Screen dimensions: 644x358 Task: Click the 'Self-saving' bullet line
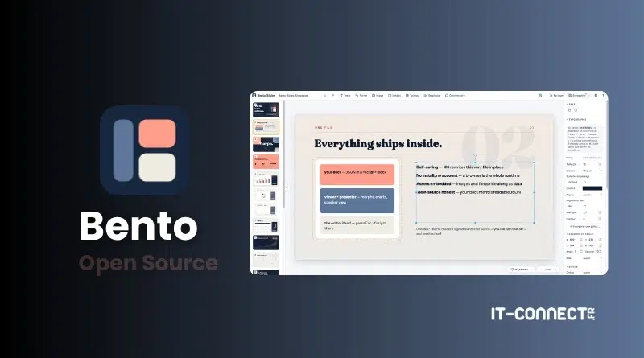(460, 167)
